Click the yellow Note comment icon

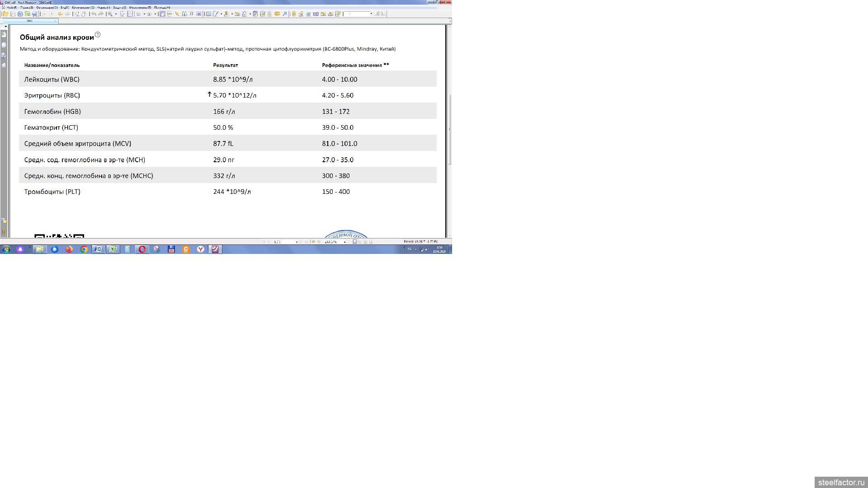click(x=277, y=14)
